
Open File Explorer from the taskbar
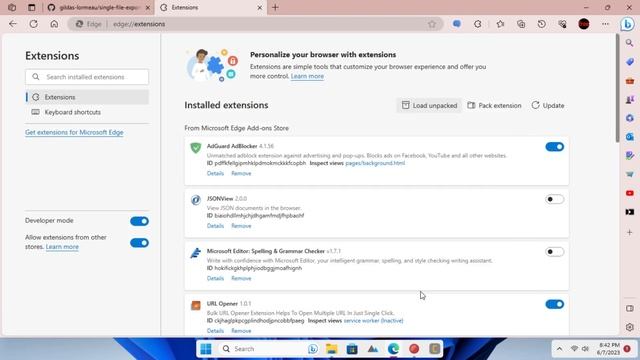tap(331, 349)
